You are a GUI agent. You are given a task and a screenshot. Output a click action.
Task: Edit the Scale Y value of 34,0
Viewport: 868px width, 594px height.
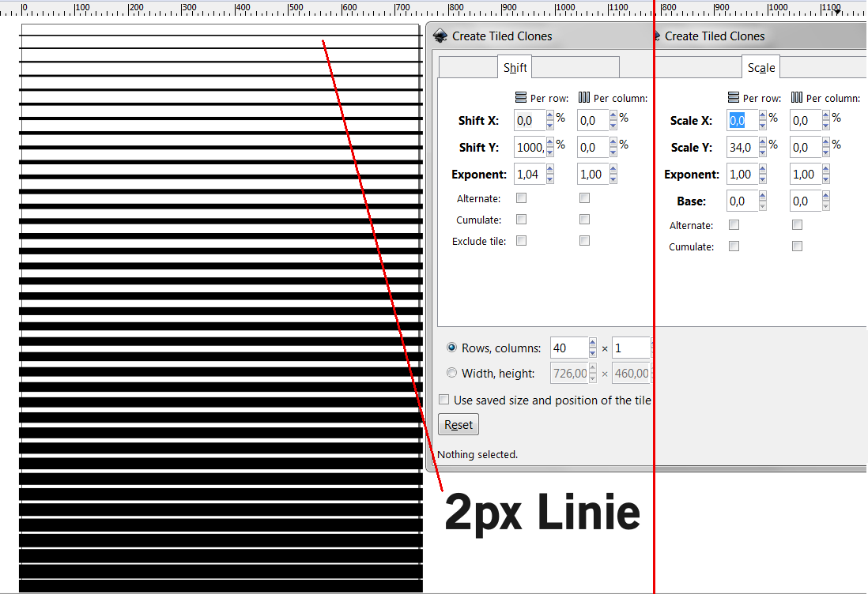tap(742, 147)
